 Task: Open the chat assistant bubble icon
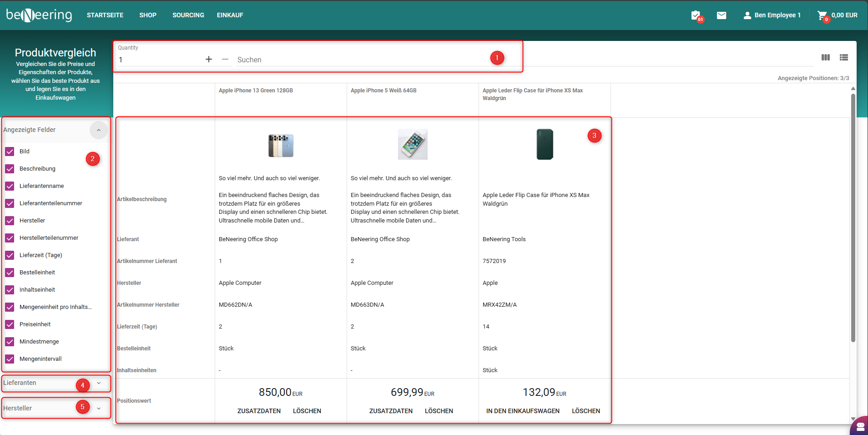860,426
